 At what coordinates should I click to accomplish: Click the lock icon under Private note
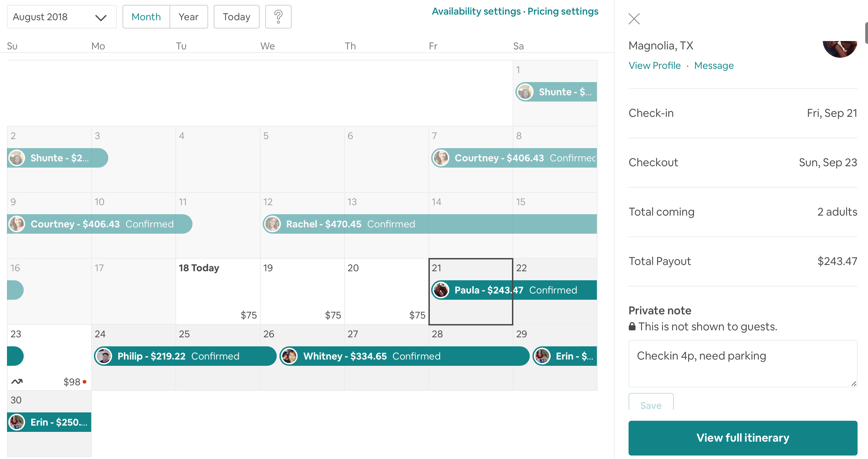click(632, 326)
